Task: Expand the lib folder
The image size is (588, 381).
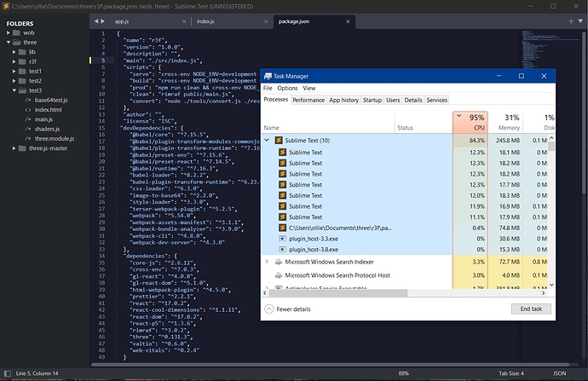Action: coord(14,52)
